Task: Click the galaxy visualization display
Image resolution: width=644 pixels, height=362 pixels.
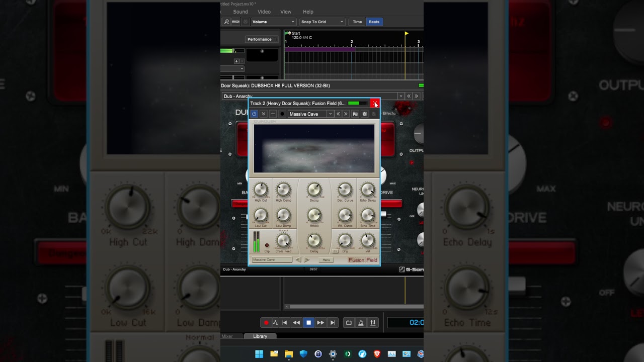Action: (314, 148)
